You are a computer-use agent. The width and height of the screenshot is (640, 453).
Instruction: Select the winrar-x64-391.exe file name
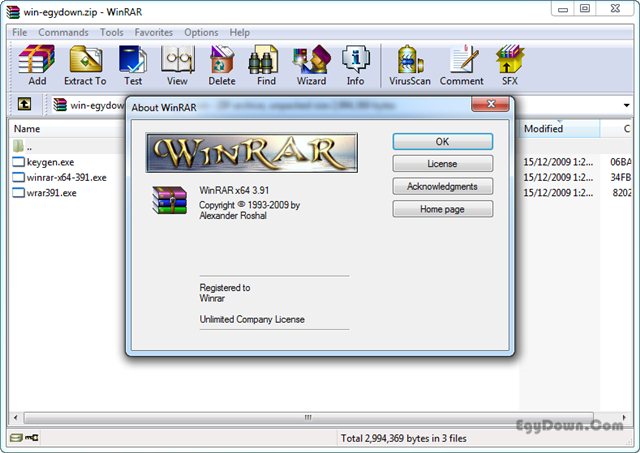point(67,178)
